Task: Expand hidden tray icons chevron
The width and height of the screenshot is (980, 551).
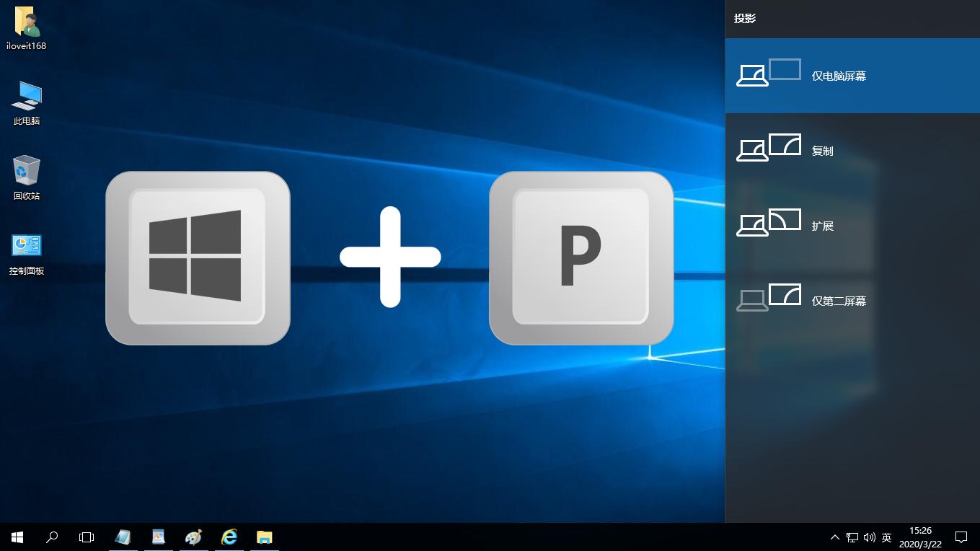Action: pyautogui.click(x=834, y=537)
